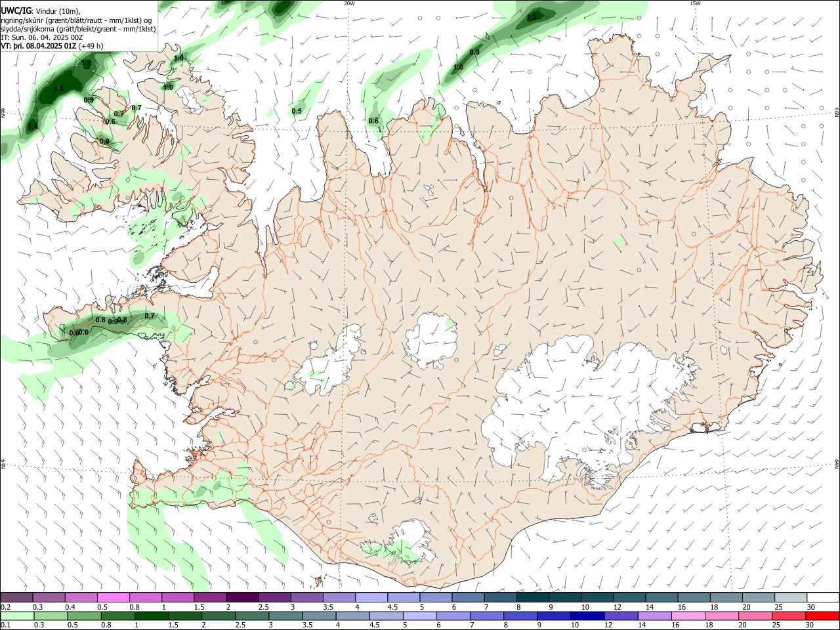Click the "20W" longitude label

(349, 3)
